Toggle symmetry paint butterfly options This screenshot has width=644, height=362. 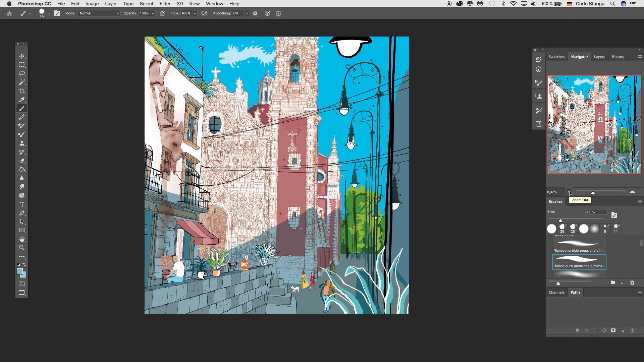click(x=278, y=13)
